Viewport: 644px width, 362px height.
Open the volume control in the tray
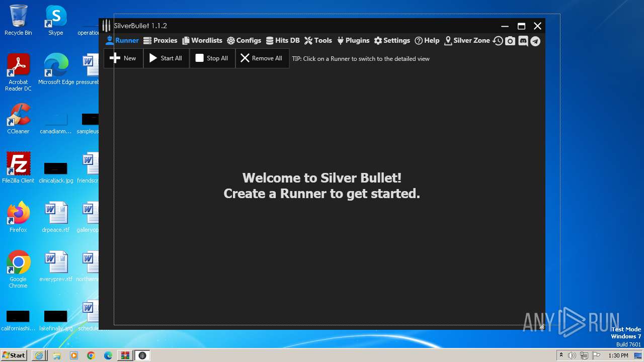tap(572, 355)
